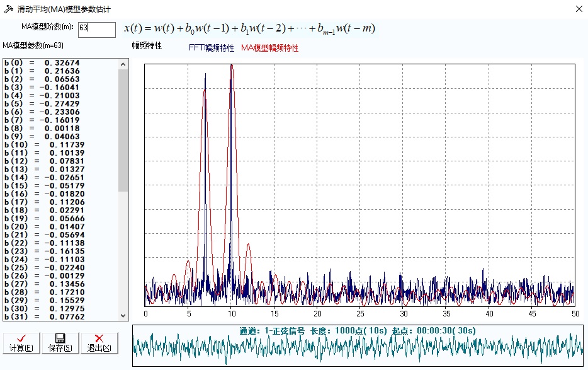The image size is (588, 370).
Task: Click the FFT幅频特性 blue legend label
Action: point(212,48)
